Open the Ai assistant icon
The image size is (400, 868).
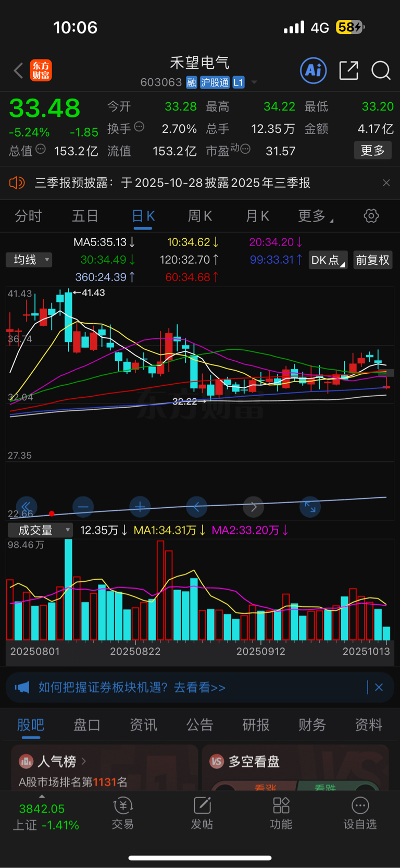click(314, 70)
